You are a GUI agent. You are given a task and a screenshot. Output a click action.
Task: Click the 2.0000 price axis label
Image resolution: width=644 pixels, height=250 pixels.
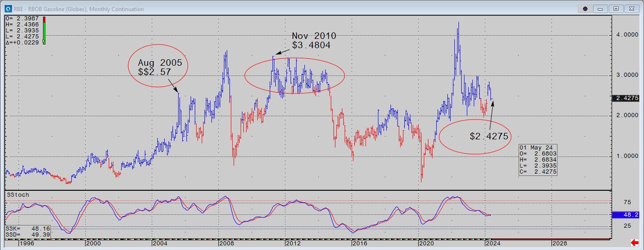(627, 115)
